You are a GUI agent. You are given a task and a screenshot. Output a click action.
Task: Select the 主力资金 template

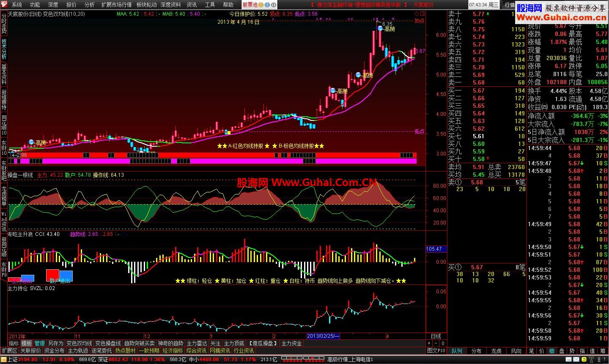291,343
